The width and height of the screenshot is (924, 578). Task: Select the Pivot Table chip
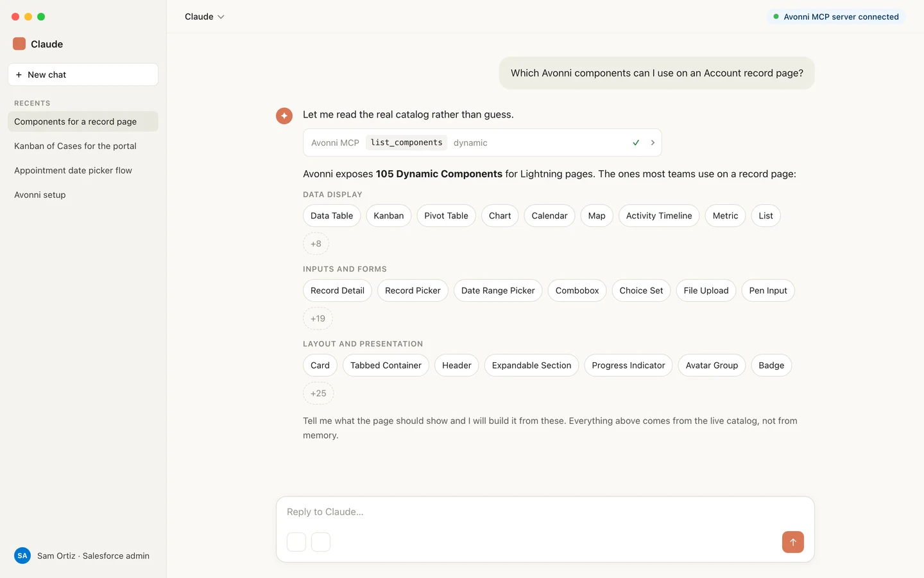446,216
